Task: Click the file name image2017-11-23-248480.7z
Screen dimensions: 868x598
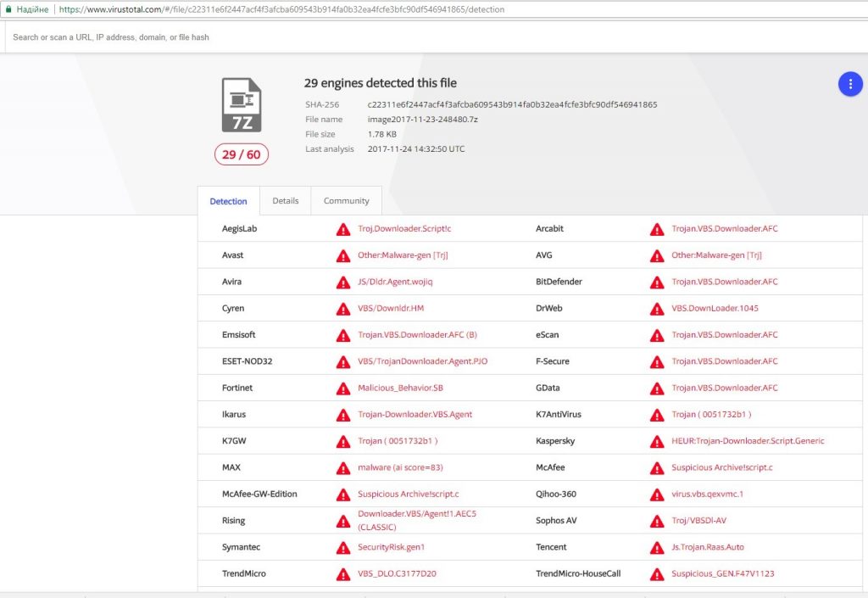Action: point(422,120)
